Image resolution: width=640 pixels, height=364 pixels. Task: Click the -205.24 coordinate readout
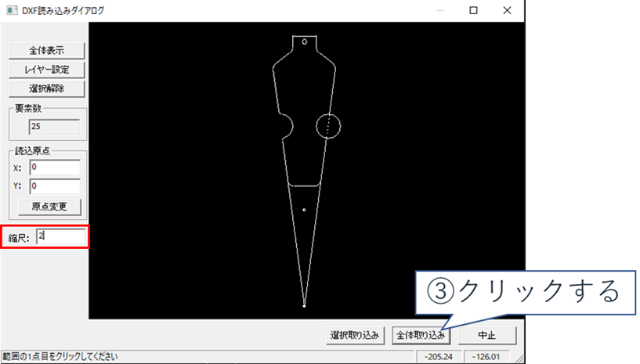pos(439,357)
